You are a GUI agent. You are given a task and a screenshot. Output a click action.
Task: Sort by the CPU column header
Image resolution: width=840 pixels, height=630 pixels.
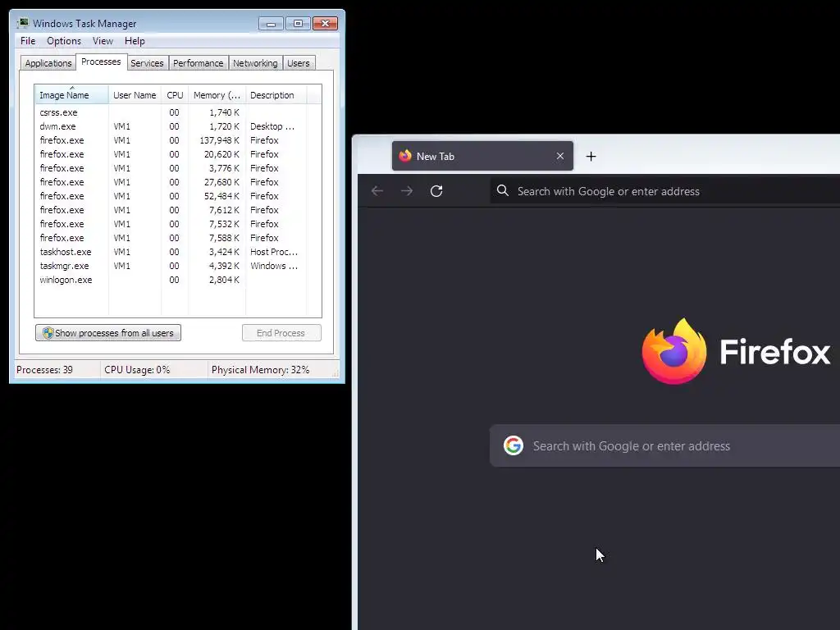(175, 95)
